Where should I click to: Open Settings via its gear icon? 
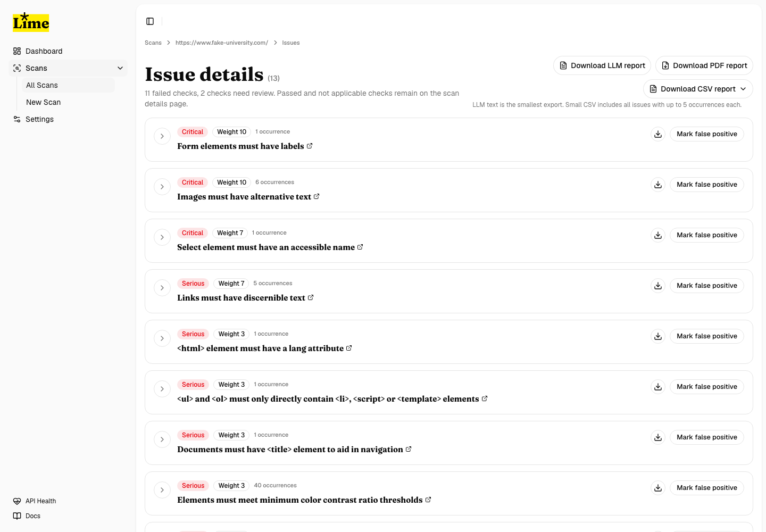tap(16, 119)
